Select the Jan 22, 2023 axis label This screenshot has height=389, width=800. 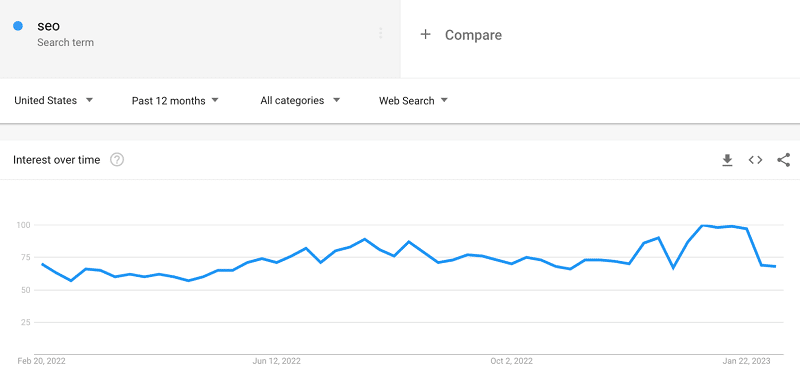tap(746, 361)
